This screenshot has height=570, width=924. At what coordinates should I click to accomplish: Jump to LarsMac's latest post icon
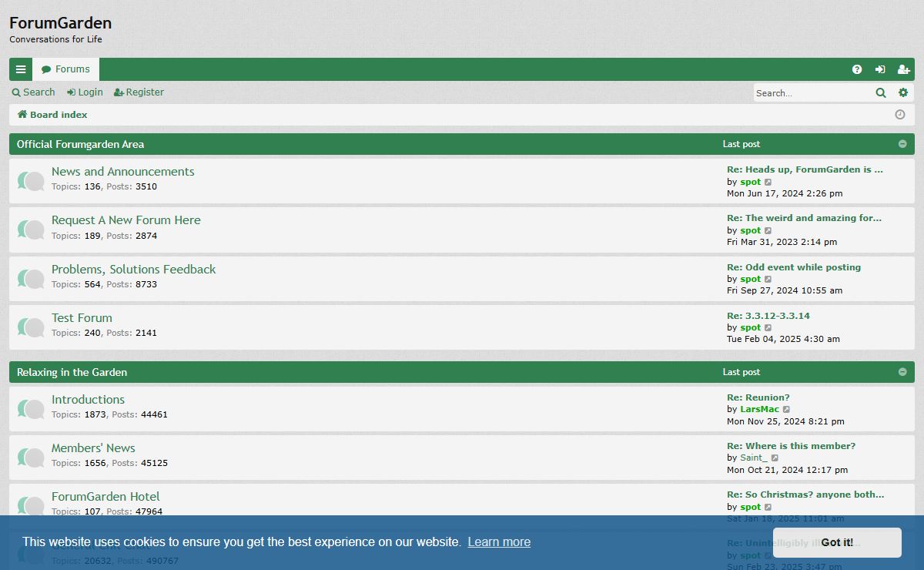(786, 410)
